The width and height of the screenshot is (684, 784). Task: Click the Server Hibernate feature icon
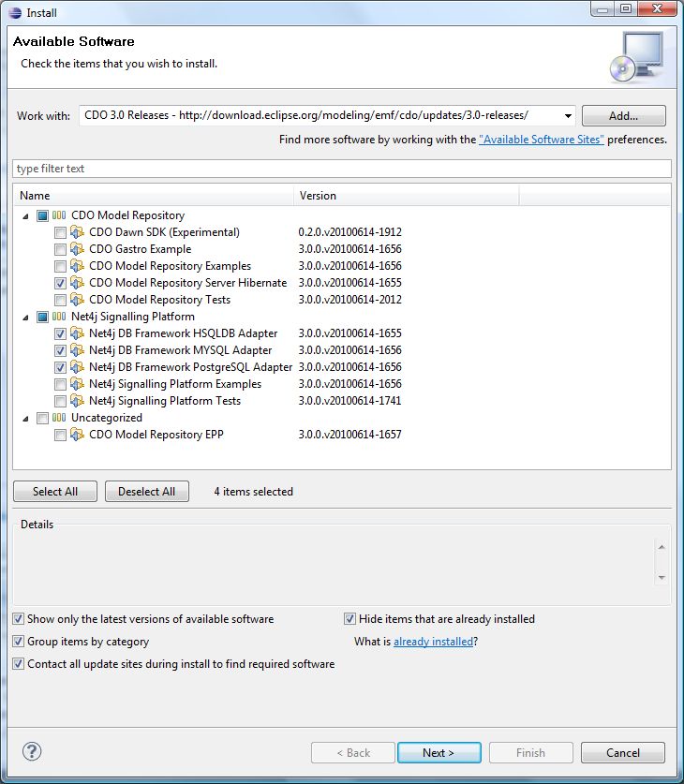[77, 283]
